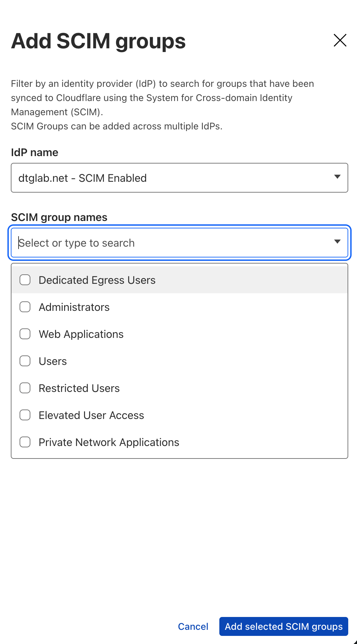This screenshot has width=357, height=644.
Task: Toggle the Elevated User Access checkbox
Action: (25, 415)
